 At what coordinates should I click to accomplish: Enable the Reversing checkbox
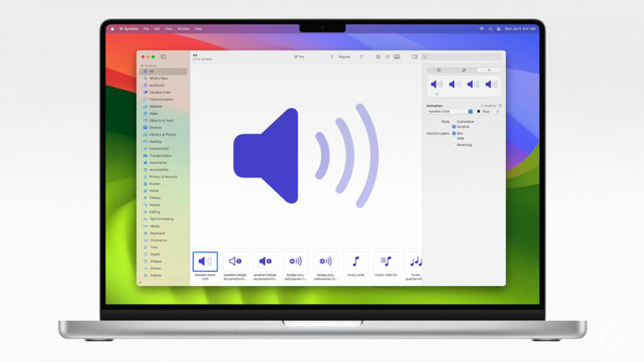[x=454, y=145]
